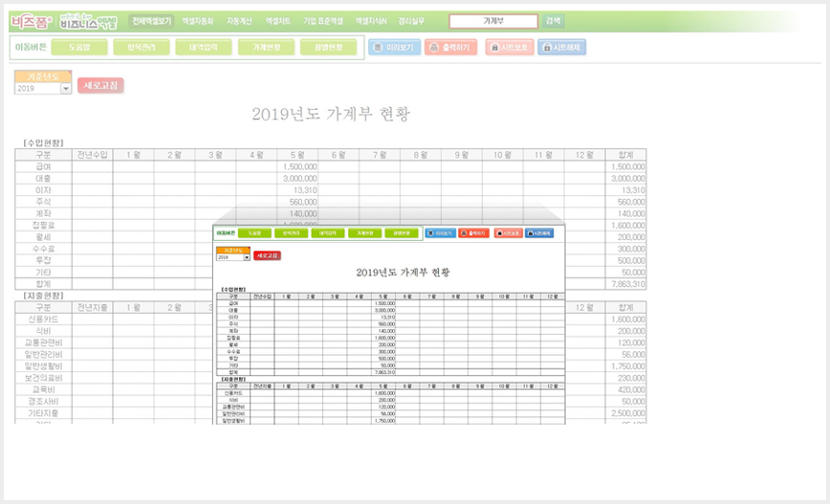The height and width of the screenshot is (504, 830).
Task: Click the 시트해제 button in foreground preview
Action: click(x=539, y=233)
